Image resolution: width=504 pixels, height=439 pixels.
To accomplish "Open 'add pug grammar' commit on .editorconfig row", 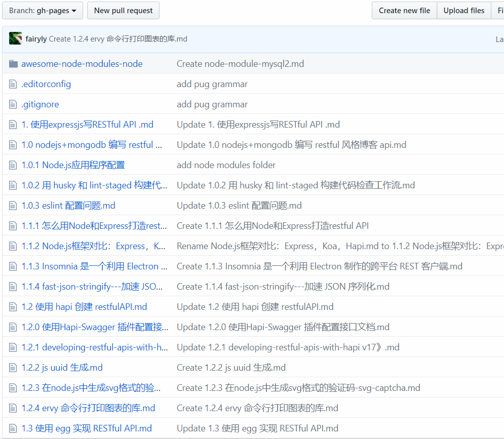I will tap(212, 84).
